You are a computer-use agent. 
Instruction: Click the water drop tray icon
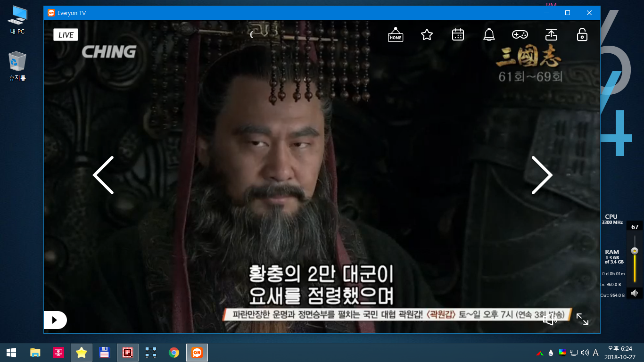point(551,353)
